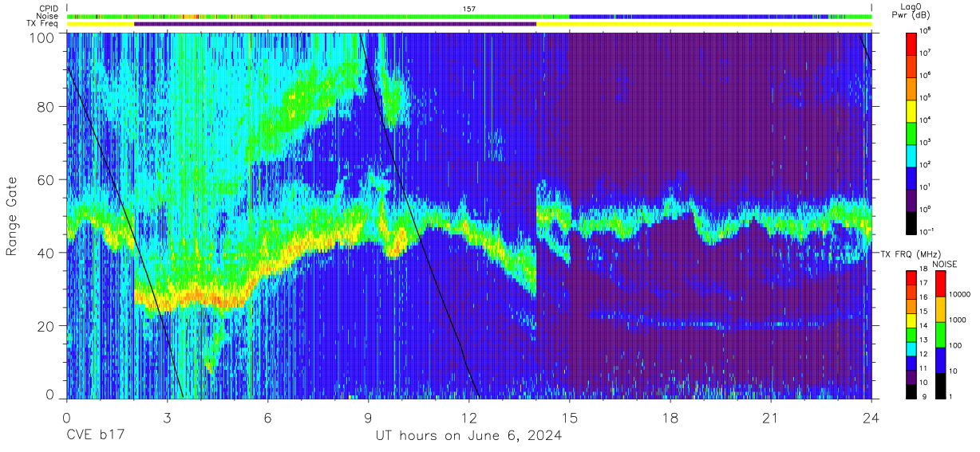Click the UT hours on June 6, 2024 title
This screenshot has height=452, width=980.
(469, 436)
